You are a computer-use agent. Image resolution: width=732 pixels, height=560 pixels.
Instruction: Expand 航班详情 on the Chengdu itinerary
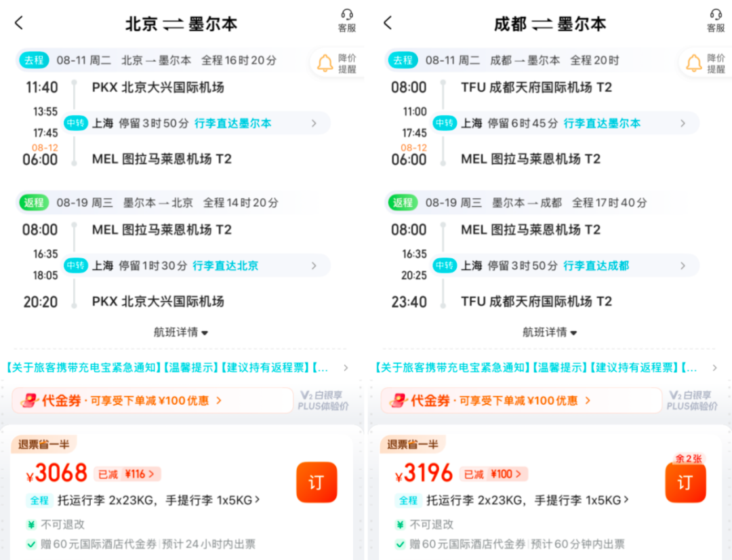coord(549,332)
